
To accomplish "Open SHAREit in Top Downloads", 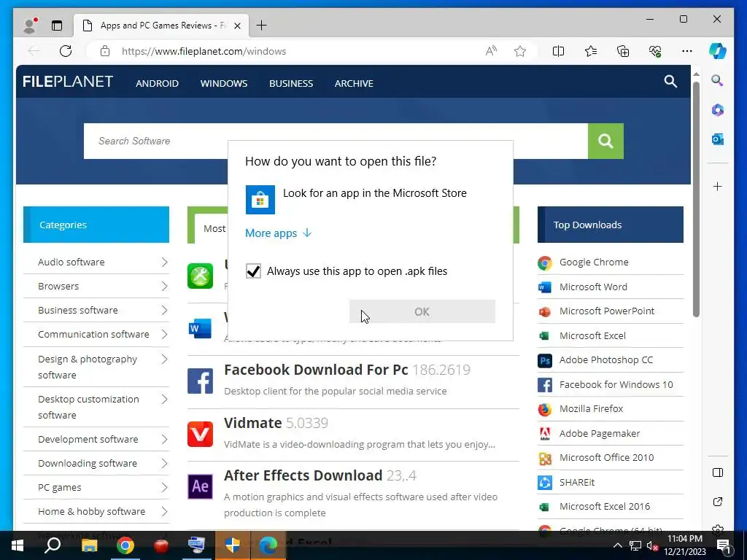I will coord(576,483).
